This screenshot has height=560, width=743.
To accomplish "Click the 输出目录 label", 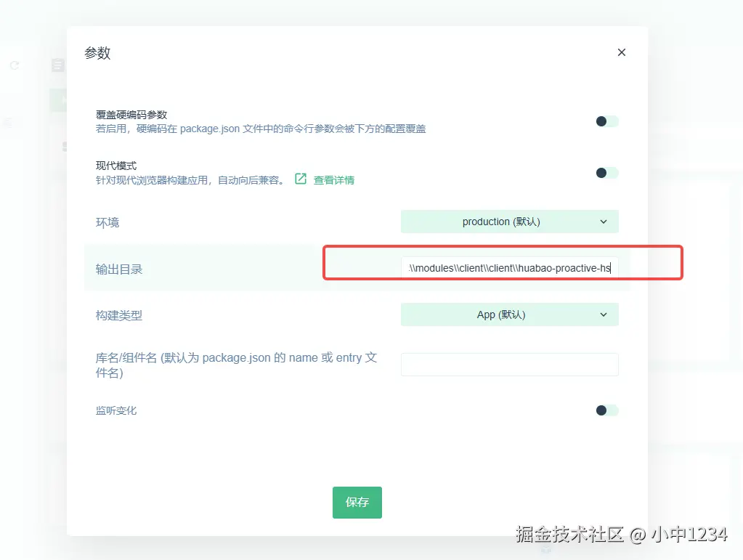I will coord(119,269).
